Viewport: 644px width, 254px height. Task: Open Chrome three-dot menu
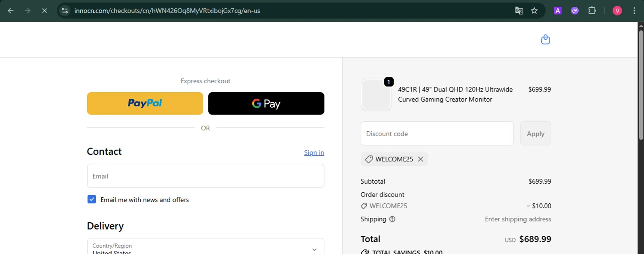(x=634, y=11)
